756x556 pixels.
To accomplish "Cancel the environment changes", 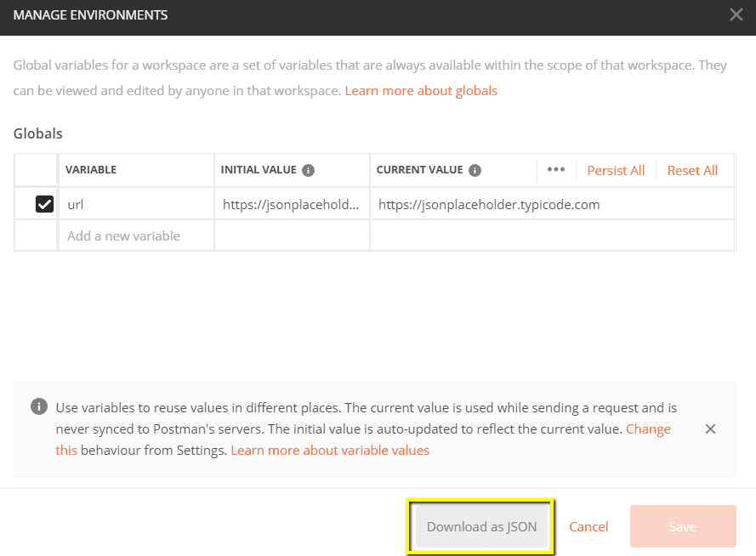I will pyautogui.click(x=588, y=526).
